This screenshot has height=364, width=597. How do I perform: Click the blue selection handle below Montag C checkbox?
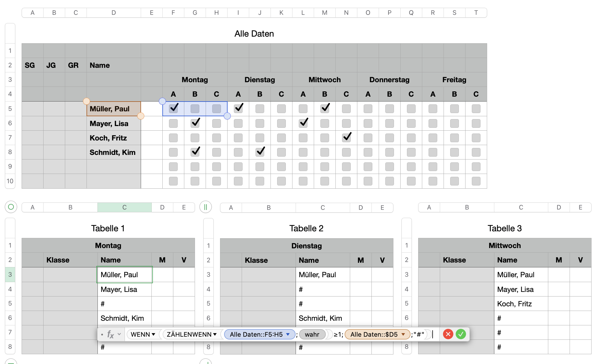tap(227, 116)
